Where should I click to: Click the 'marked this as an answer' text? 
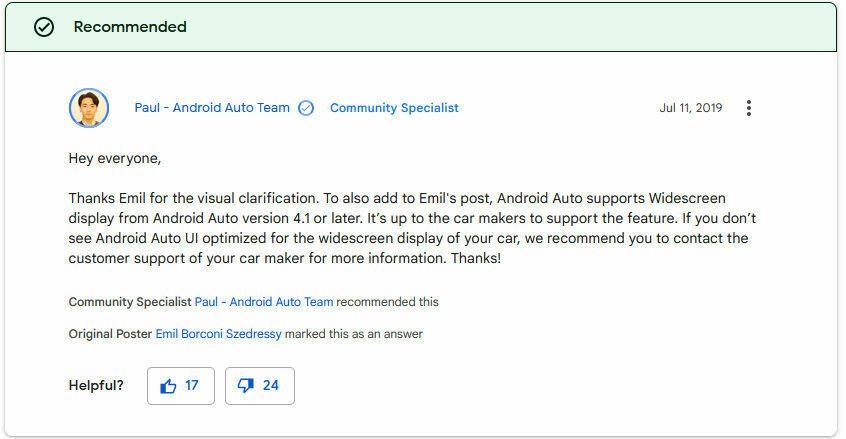[354, 334]
